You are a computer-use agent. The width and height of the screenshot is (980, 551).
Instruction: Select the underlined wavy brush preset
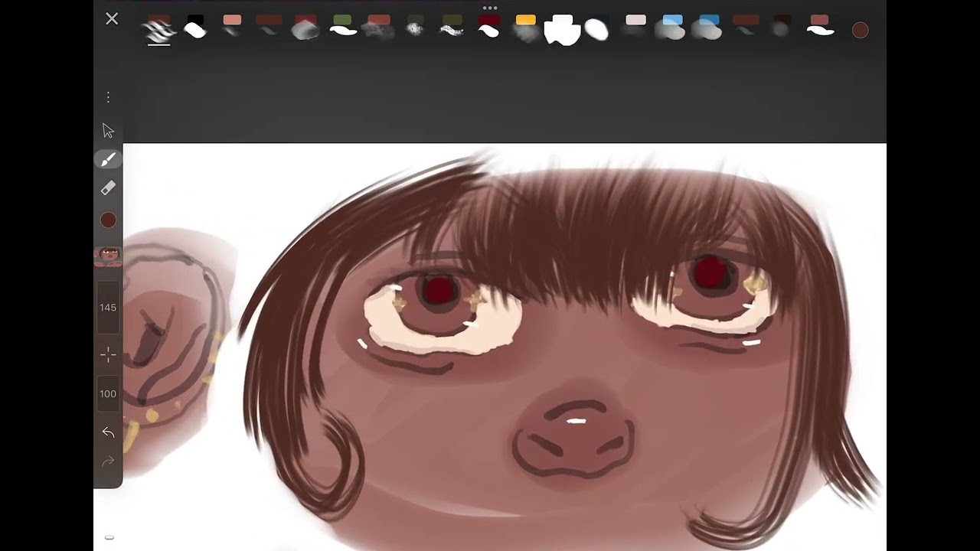pos(159,29)
